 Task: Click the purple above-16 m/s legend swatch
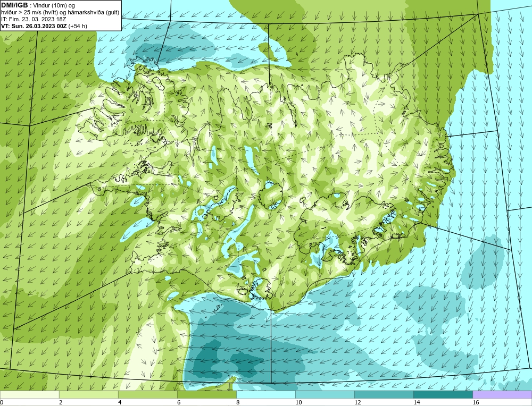(502, 394)
